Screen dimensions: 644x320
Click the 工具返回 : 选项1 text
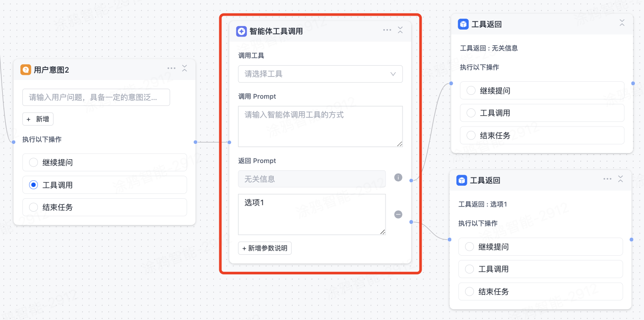[x=483, y=204]
